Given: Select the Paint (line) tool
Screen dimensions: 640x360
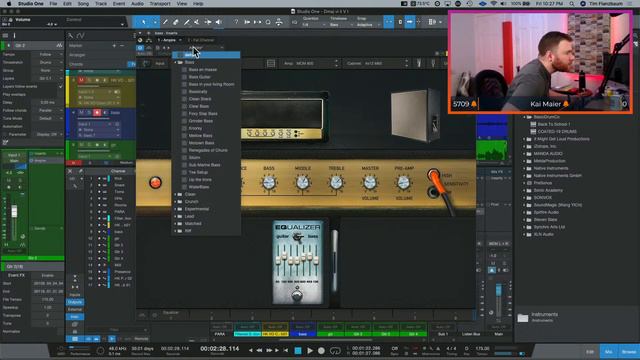Looking at the screenshot, I should click(x=187, y=22).
